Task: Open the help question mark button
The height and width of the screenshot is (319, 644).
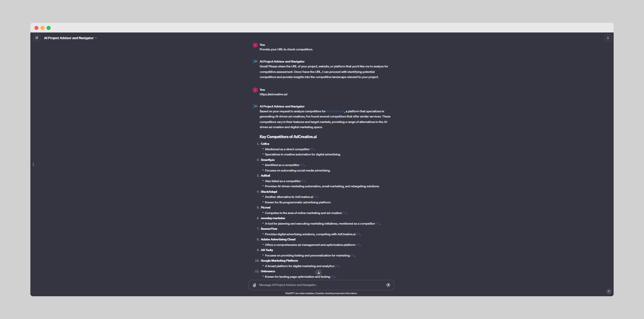Action: (608, 291)
